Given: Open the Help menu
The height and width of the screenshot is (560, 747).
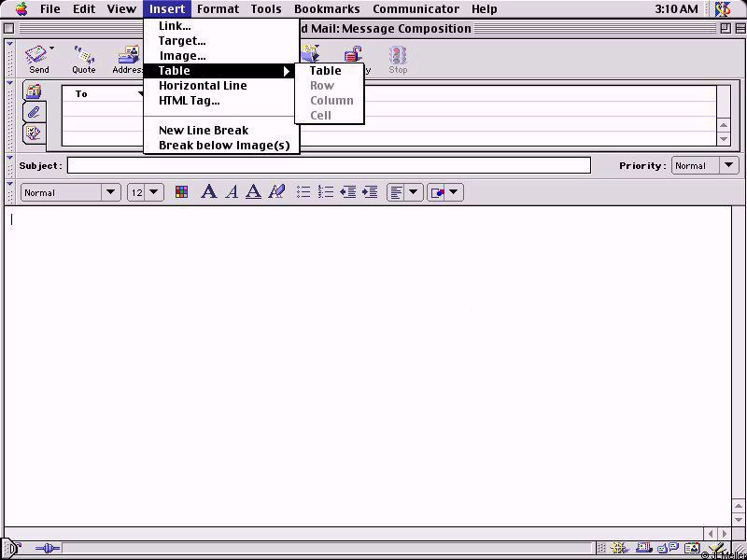Looking at the screenshot, I should pyautogui.click(x=484, y=8).
